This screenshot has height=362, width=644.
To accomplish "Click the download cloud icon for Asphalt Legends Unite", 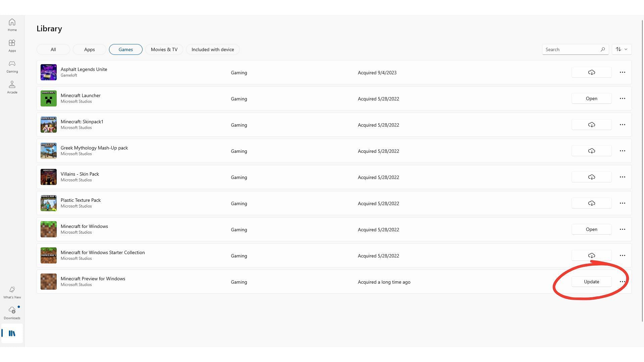I will click(591, 72).
